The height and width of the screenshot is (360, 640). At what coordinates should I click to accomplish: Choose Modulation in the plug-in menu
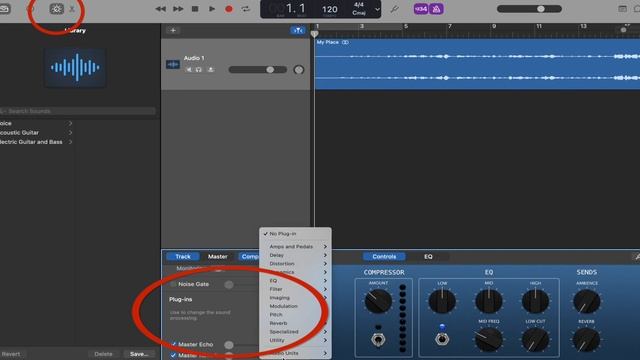click(295, 306)
